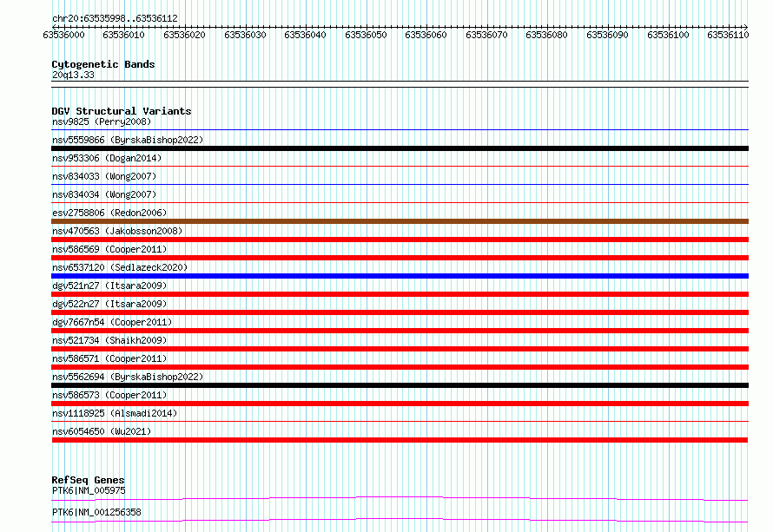The height and width of the screenshot is (532, 773).
Task: Select variant nsv9825 (Perry2008) label
Action: click(x=102, y=122)
